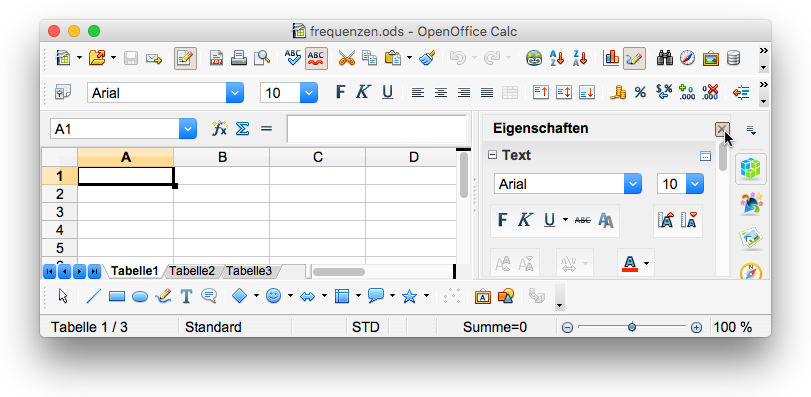Select the Text T drawing tool

186,296
